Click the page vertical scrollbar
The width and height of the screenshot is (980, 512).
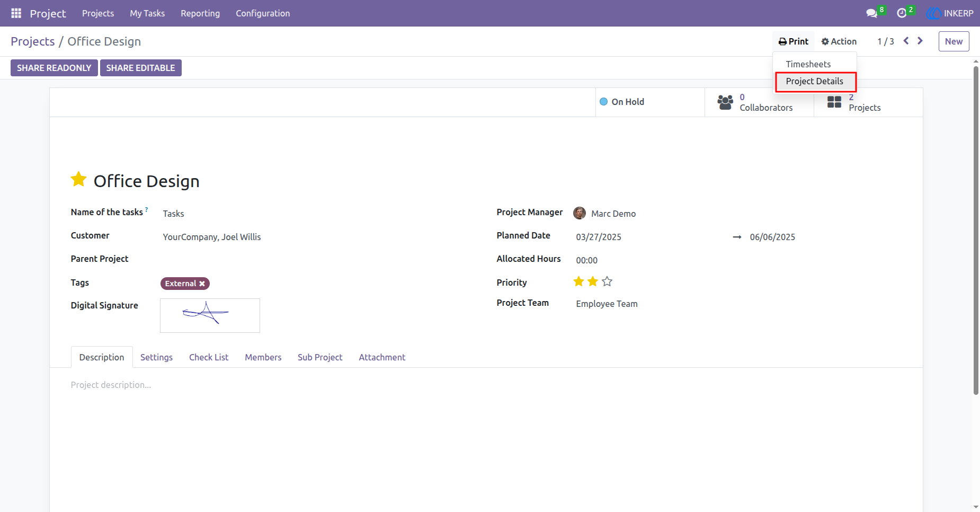coord(976,231)
